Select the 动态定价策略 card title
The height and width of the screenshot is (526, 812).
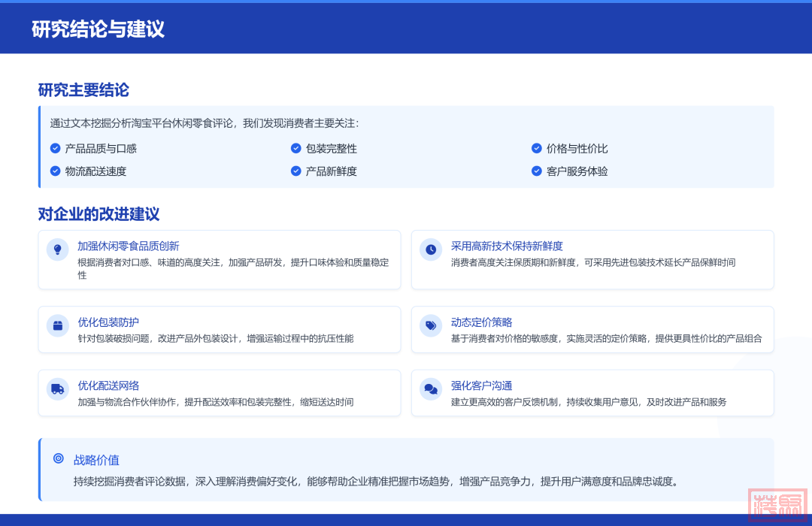pyautogui.click(x=481, y=322)
